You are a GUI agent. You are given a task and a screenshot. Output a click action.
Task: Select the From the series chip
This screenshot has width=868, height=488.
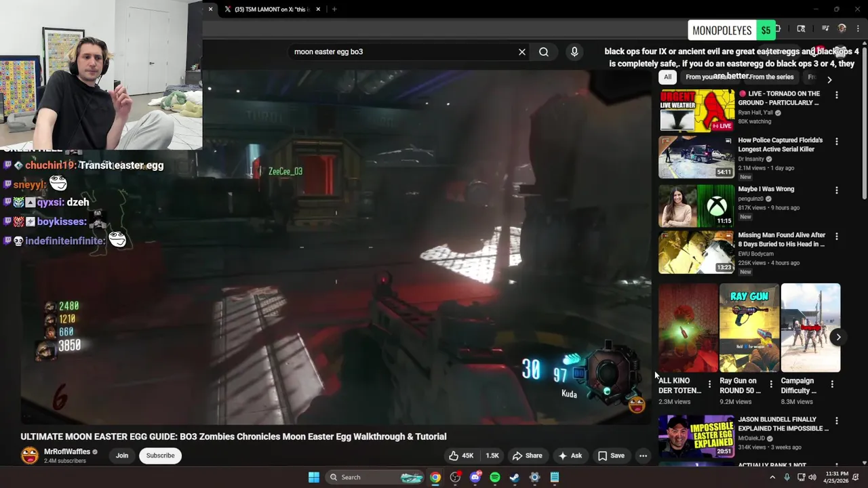point(771,77)
